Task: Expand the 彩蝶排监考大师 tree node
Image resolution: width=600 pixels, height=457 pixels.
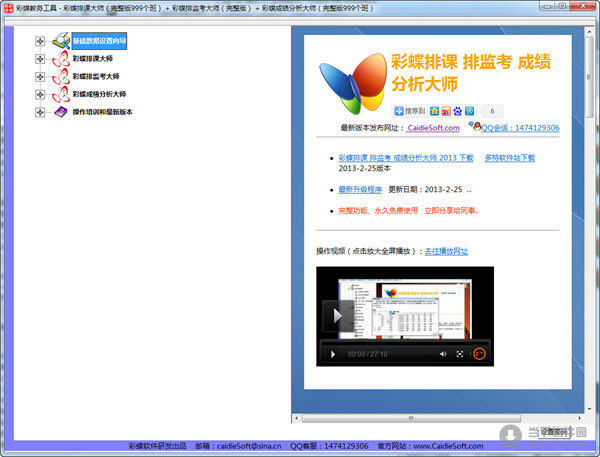Action: click(x=40, y=77)
